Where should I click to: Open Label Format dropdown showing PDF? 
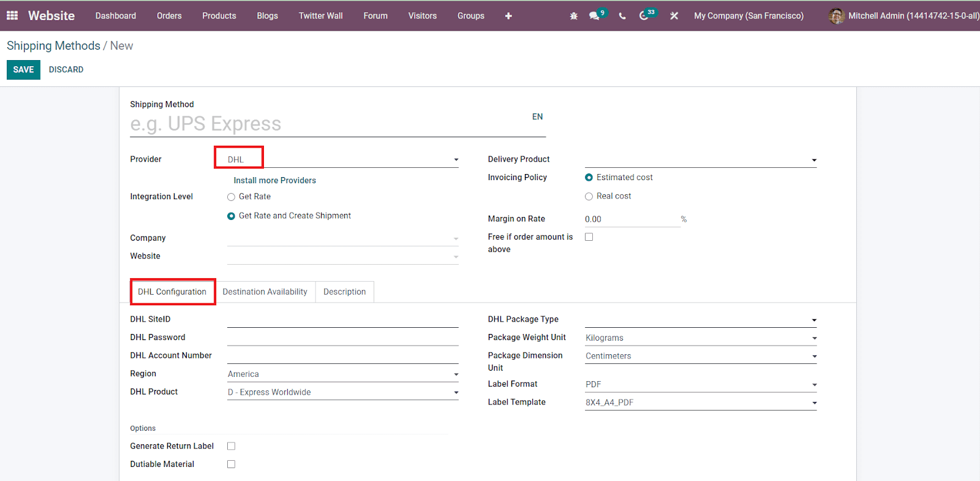coord(701,384)
